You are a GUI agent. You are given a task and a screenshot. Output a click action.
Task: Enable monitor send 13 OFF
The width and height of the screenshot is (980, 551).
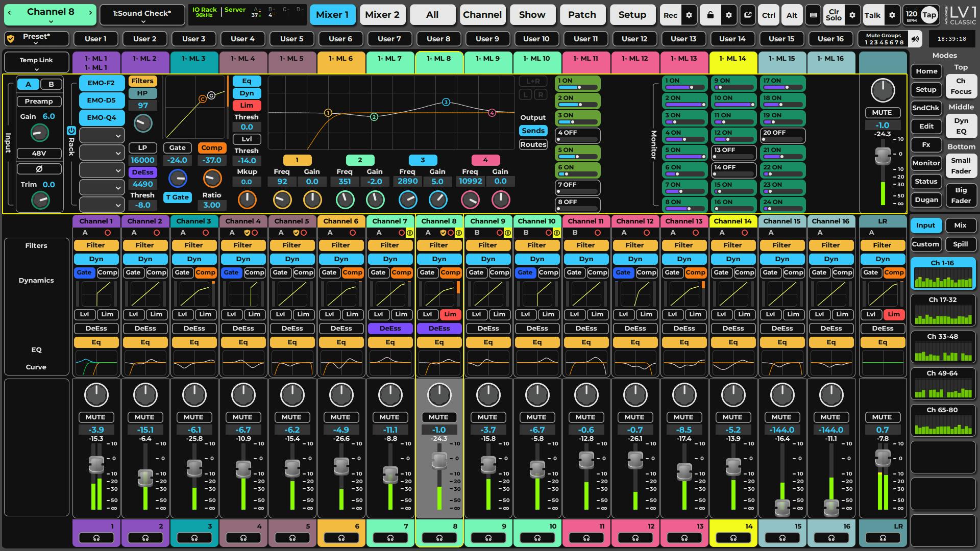pyautogui.click(x=733, y=153)
